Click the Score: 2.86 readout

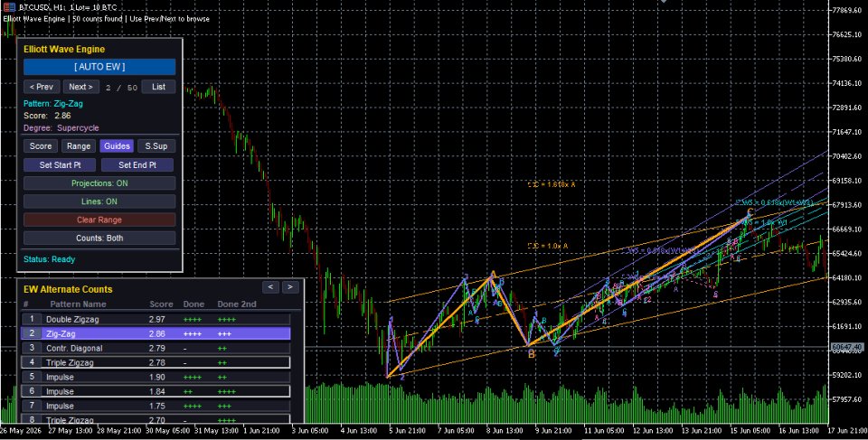[x=47, y=116]
